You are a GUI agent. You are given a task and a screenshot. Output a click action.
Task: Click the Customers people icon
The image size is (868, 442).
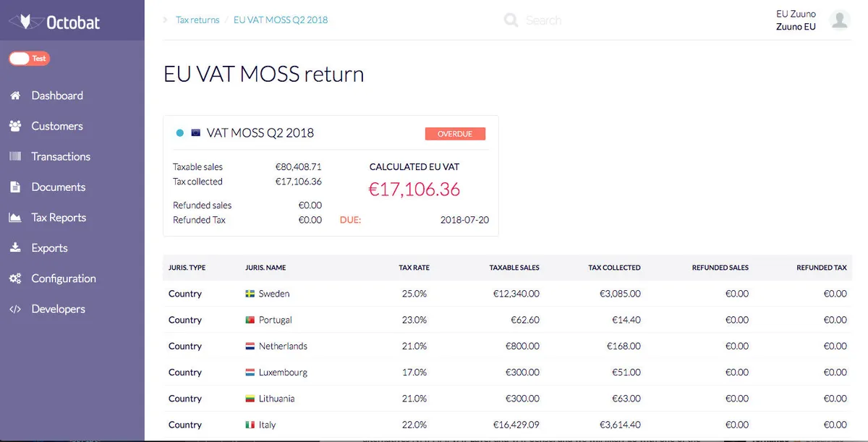(15, 126)
